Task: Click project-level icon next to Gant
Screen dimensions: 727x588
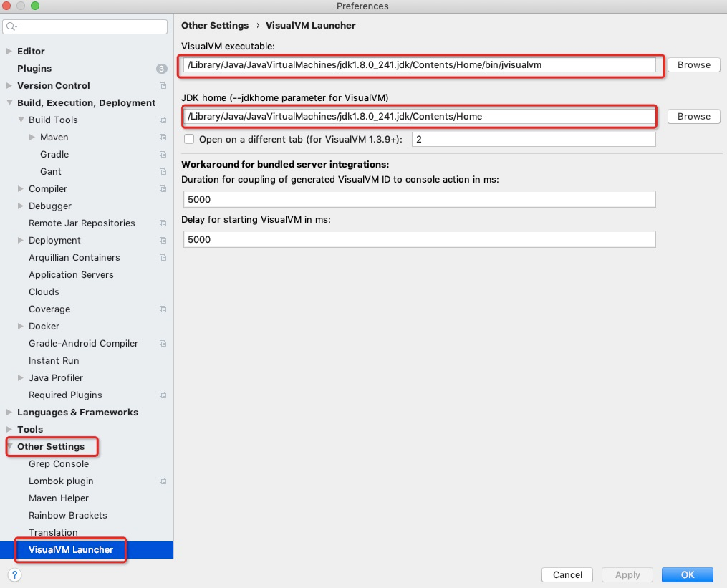Action: pyautogui.click(x=163, y=172)
